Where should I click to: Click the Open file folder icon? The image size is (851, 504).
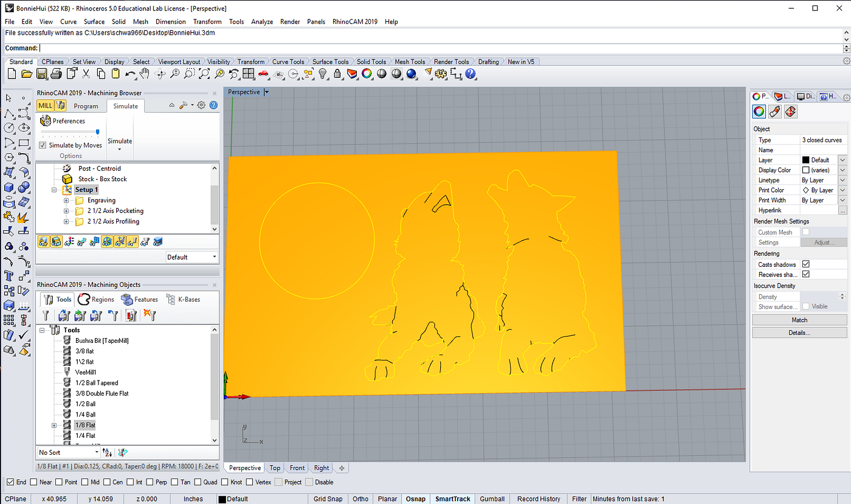26,74
